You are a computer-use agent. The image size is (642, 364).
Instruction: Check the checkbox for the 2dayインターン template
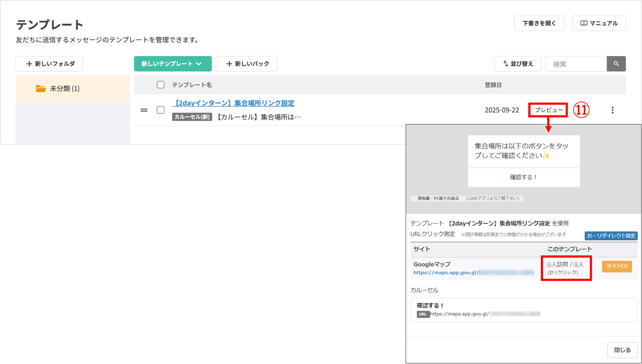[x=160, y=110]
